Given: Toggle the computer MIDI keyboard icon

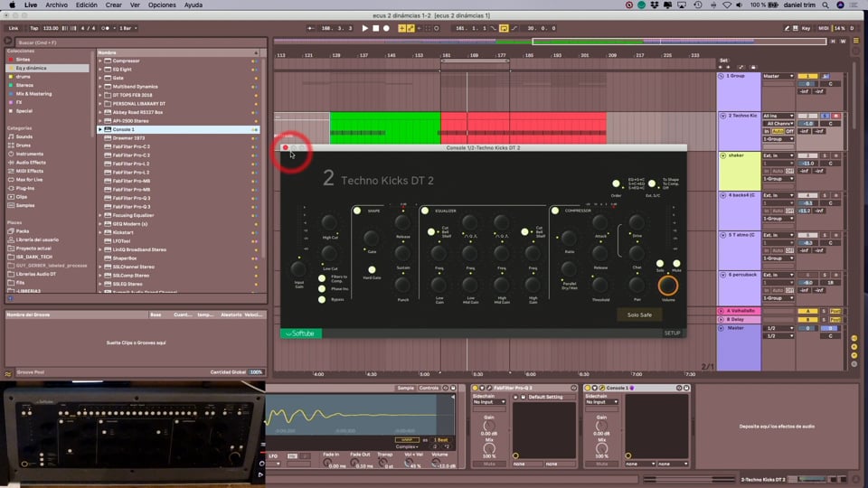Looking at the screenshot, I should click(796, 28).
